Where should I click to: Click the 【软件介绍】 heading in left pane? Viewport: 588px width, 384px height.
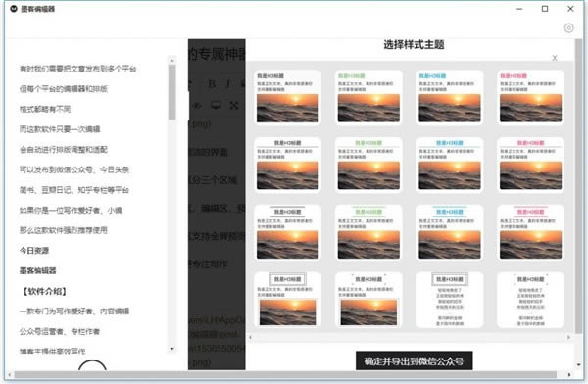pyautogui.click(x=45, y=291)
